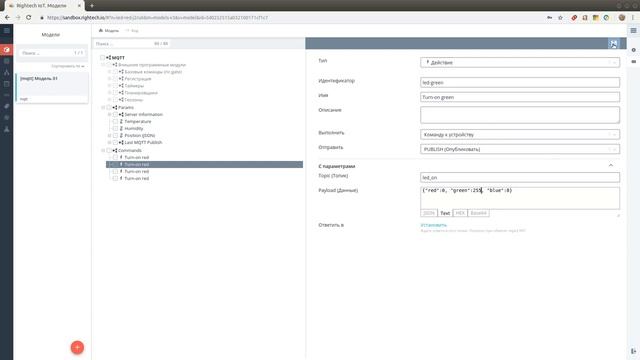Open a new browser tab with the plus
Image resolution: width=640 pixels, height=360 pixels.
point(92,6)
